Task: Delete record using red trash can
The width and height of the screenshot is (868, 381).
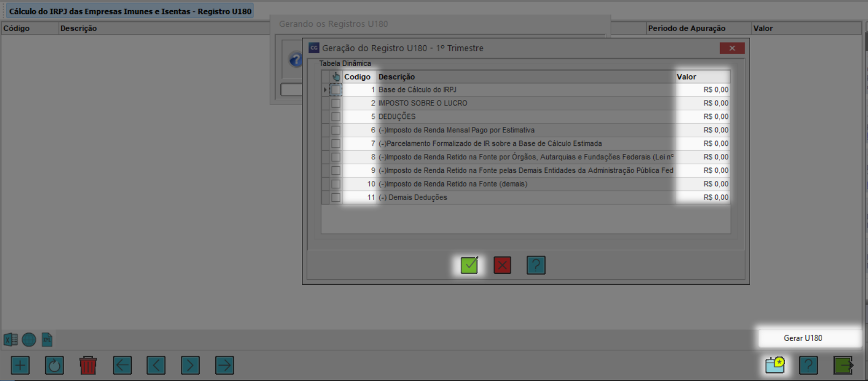Action: pyautogui.click(x=88, y=365)
